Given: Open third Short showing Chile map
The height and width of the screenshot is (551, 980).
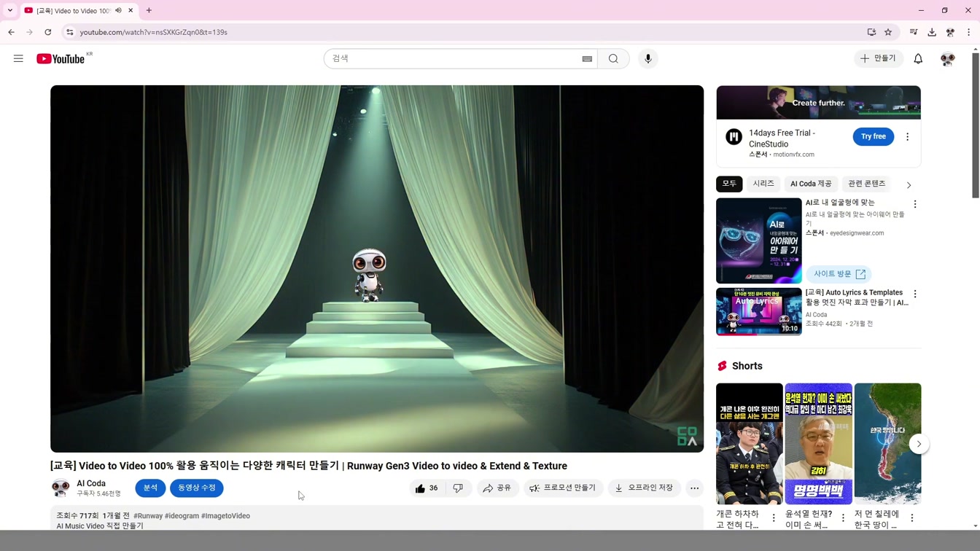Looking at the screenshot, I should click(887, 444).
